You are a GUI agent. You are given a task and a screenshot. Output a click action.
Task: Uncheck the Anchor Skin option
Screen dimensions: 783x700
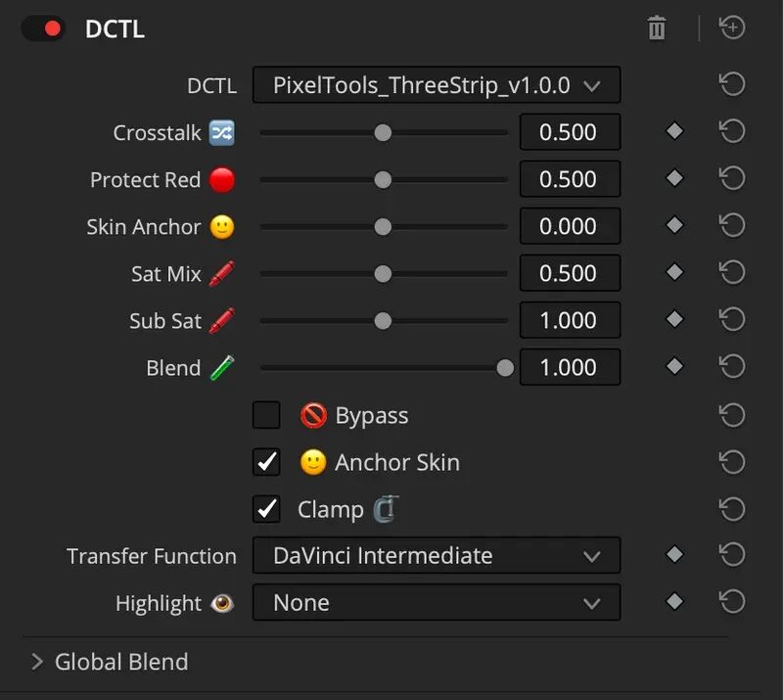click(x=266, y=462)
